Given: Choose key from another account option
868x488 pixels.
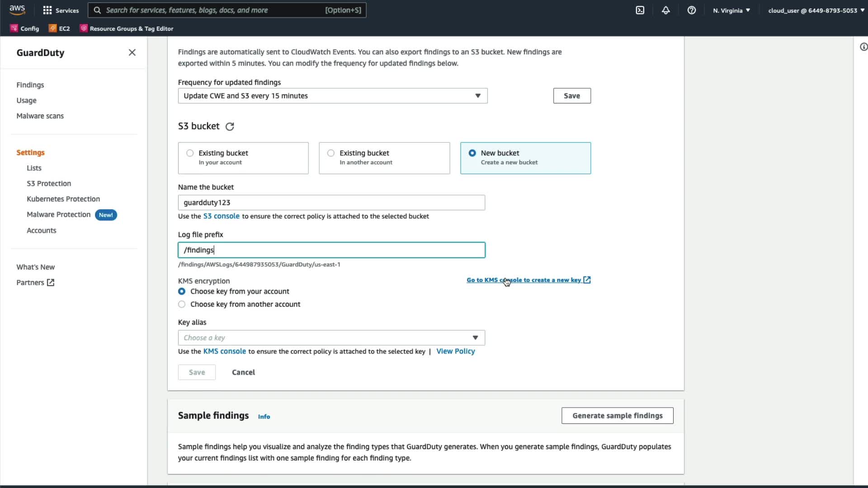Looking at the screenshot, I should click(182, 305).
